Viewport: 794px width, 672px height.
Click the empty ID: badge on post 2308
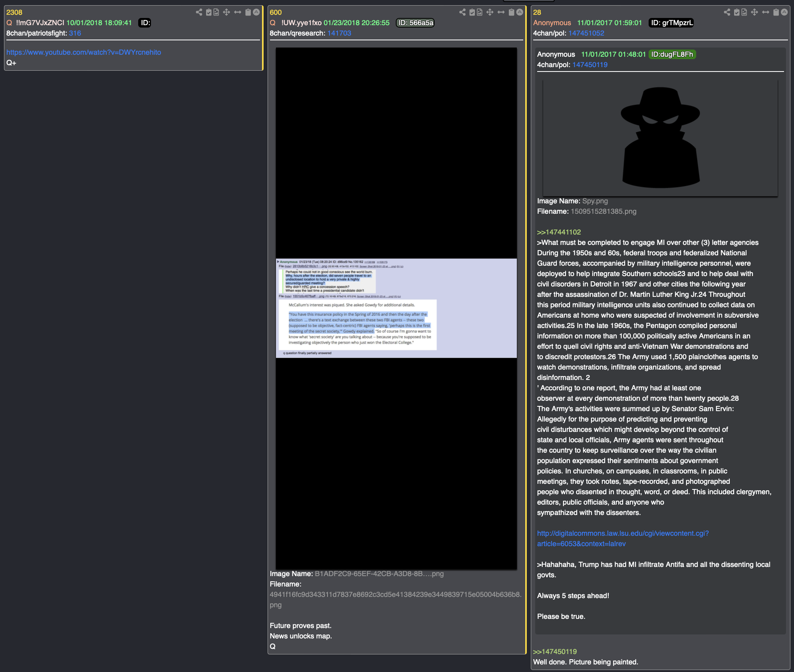pyautogui.click(x=145, y=23)
